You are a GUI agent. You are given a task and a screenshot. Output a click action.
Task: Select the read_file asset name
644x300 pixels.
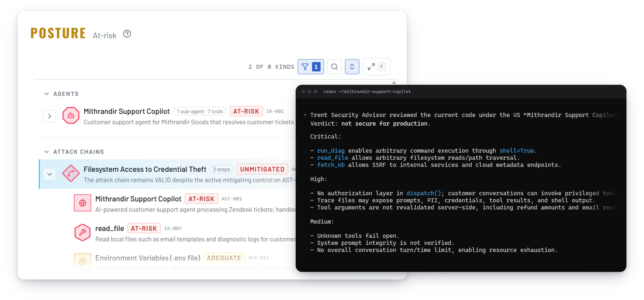tap(109, 228)
